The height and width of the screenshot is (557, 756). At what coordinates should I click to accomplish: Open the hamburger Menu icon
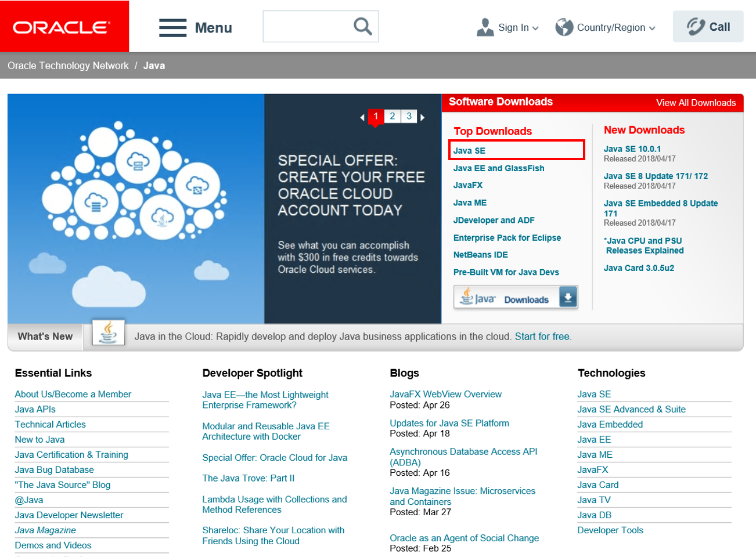point(172,27)
